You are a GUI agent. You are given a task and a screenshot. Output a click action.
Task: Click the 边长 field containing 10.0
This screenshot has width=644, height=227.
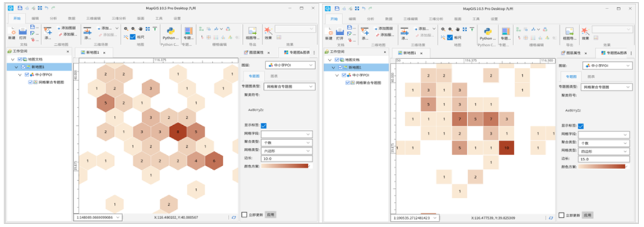[x=286, y=158]
